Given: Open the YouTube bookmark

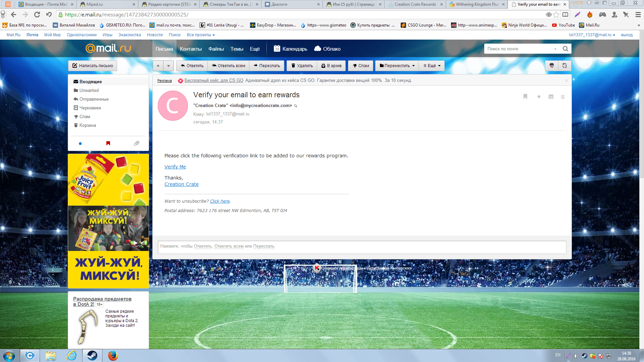Looking at the screenshot, I should tap(563, 25).
